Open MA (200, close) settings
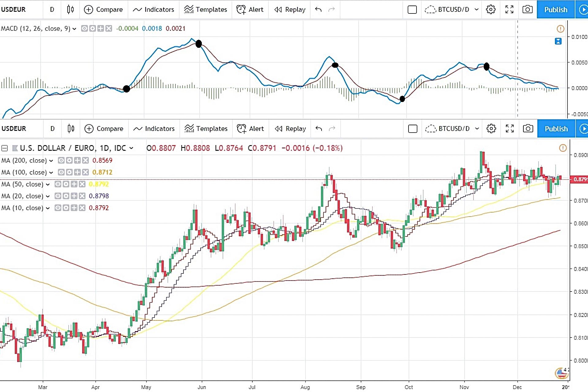Image resolution: width=588 pixels, height=392 pixels. click(x=70, y=160)
